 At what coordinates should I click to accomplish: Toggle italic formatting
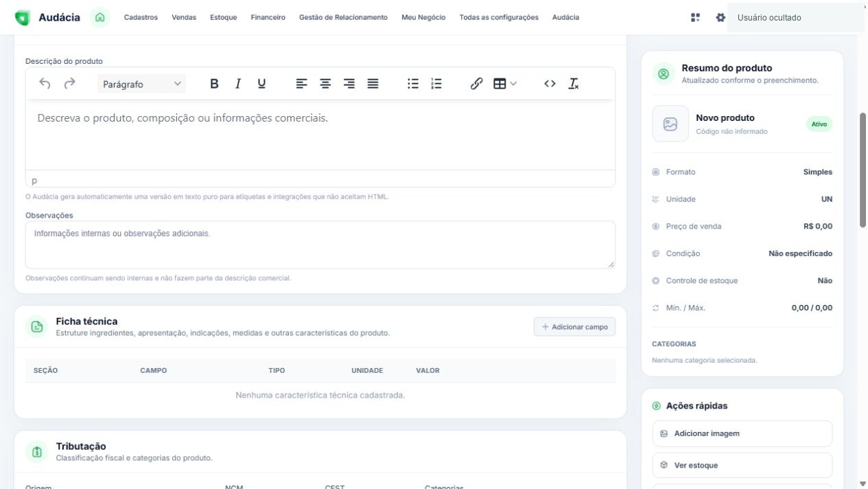(238, 84)
